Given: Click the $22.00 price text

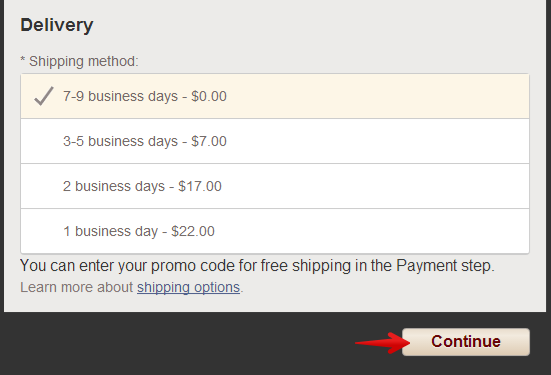Looking at the screenshot, I should click(x=193, y=231).
